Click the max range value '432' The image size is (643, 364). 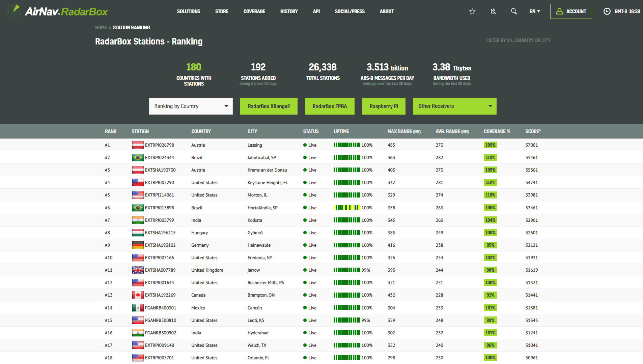[x=391, y=295]
